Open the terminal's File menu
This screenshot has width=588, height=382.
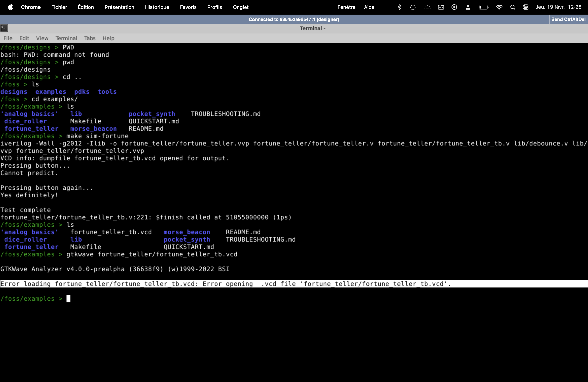coord(8,38)
